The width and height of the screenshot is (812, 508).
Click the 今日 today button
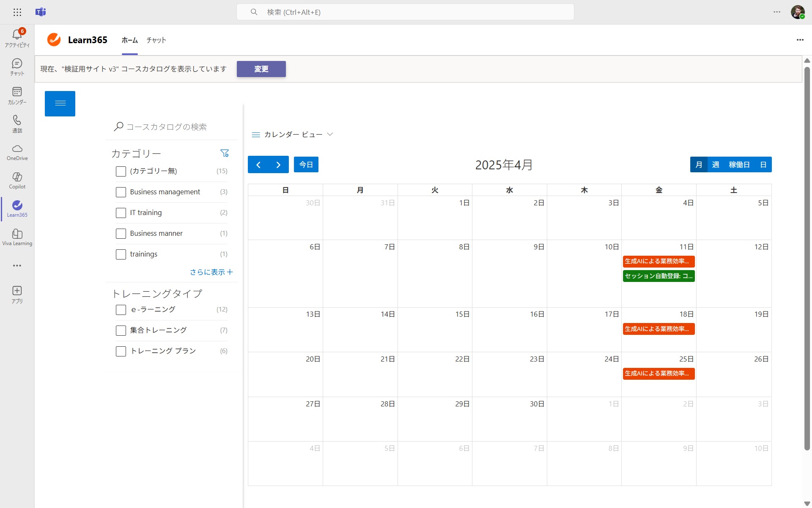click(306, 165)
